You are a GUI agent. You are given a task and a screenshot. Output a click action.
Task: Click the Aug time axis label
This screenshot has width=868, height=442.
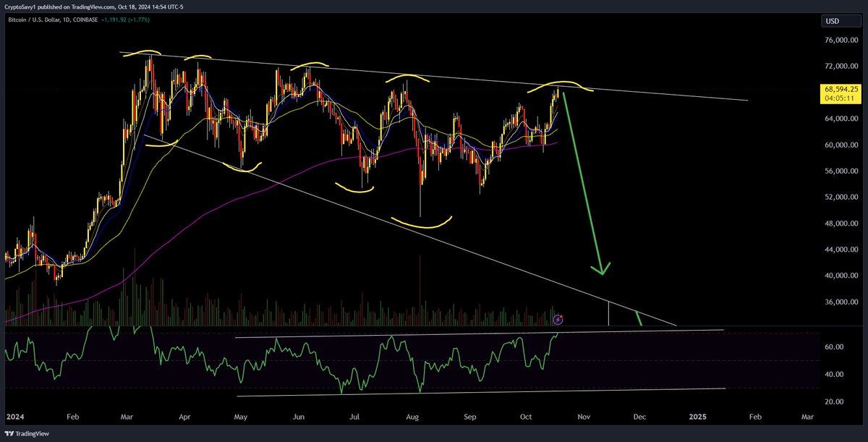(x=413, y=417)
